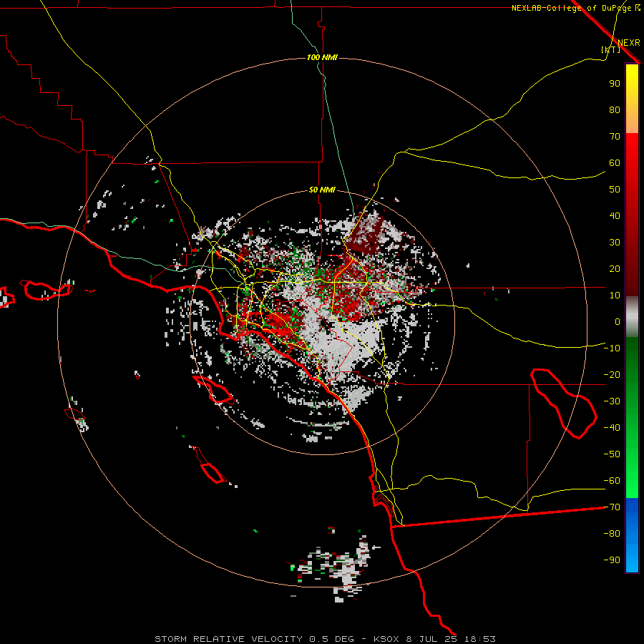Click the -70 value on velocity scale
Screen dimensions: 644x644
612,507
